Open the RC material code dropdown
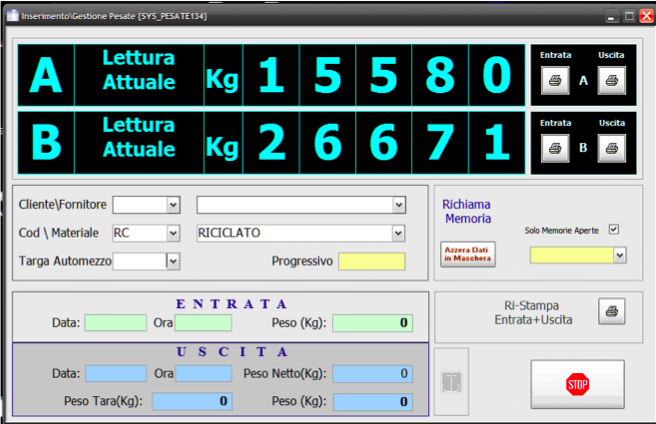The width and height of the screenshot is (656, 424). [x=173, y=233]
